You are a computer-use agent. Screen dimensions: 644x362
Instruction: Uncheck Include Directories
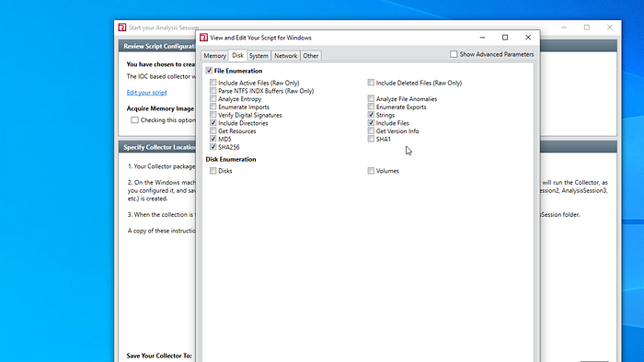(213, 122)
